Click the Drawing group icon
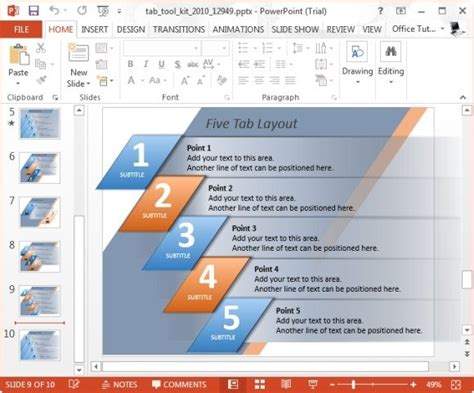 [x=357, y=52]
